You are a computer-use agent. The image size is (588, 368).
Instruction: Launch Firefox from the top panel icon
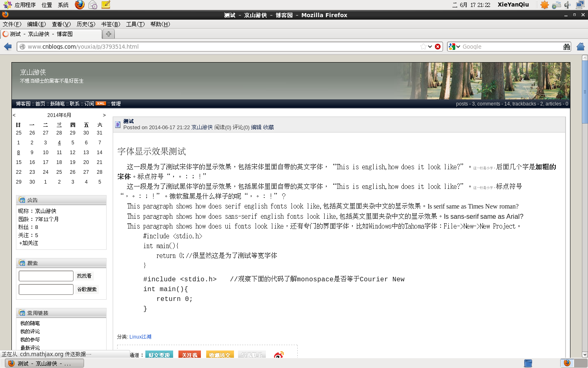pyautogui.click(x=80, y=5)
